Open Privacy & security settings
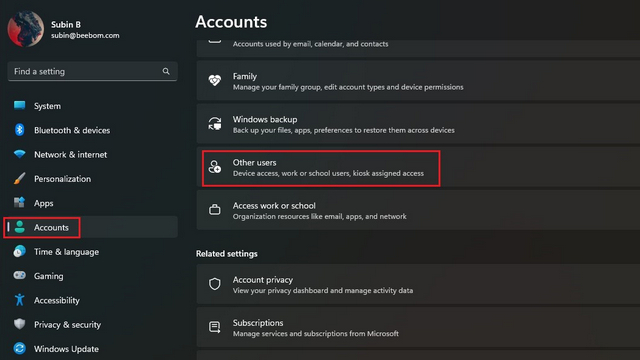Image resolution: width=640 pixels, height=360 pixels. pyautogui.click(x=92, y=324)
